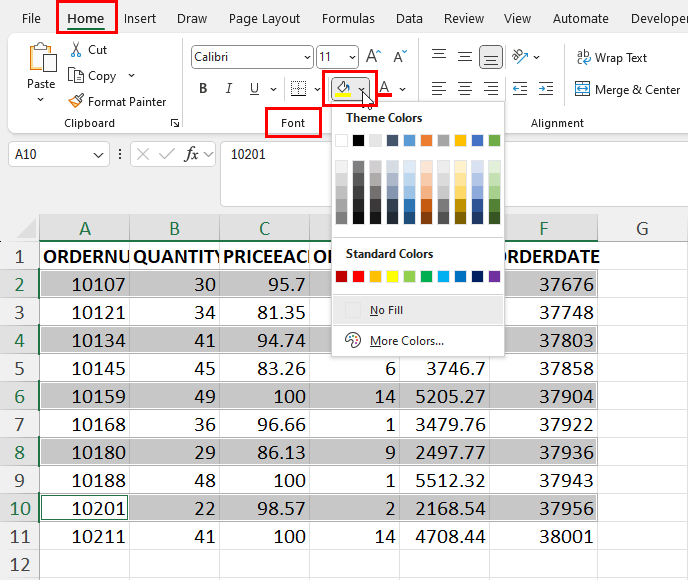Open the Clipboard dialog launcher
The height and width of the screenshot is (580, 688).
click(x=175, y=123)
